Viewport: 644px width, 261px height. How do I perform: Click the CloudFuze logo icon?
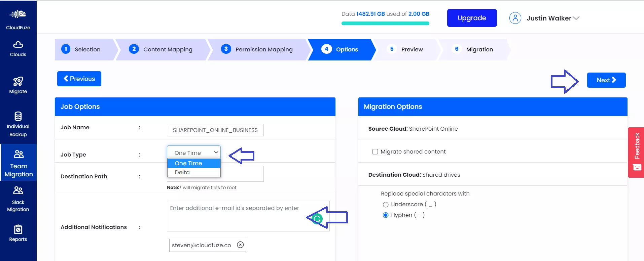(x=17, y=14)
